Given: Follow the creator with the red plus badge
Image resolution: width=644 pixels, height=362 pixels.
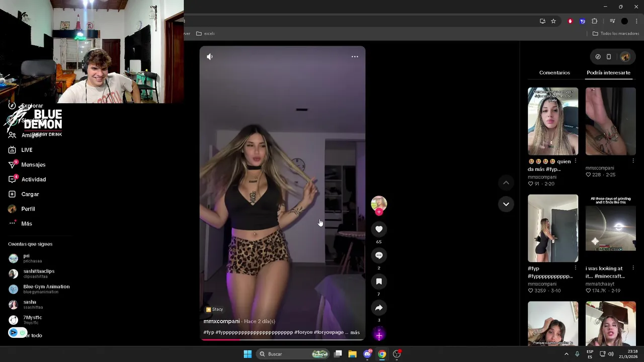Looking at the screenshot, I should [x=379, y=212].
